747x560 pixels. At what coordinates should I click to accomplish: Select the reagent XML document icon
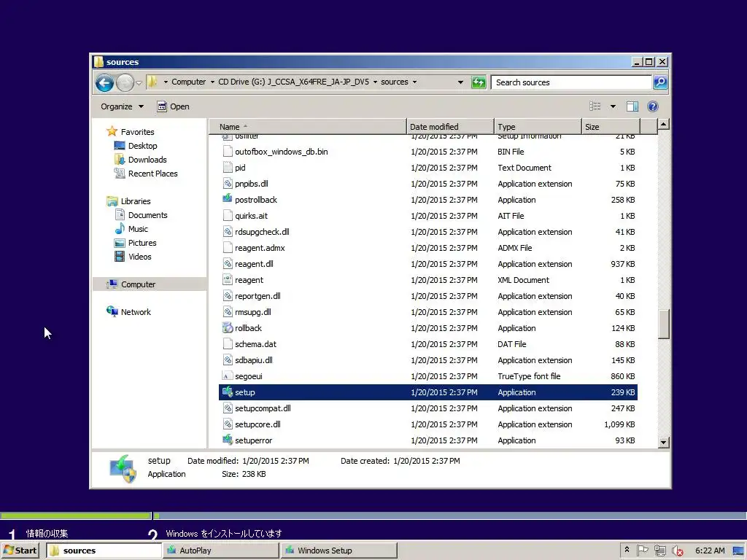[x=228, y=280]
